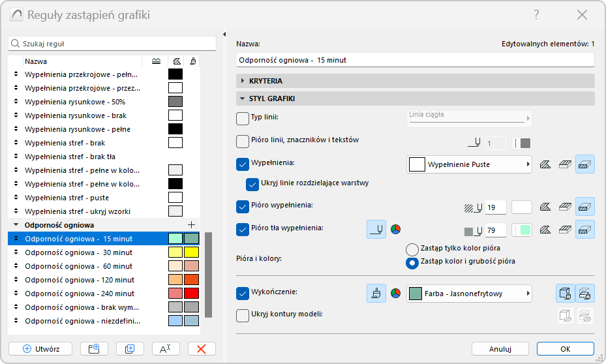Click the new folder icon button

[94, 349]
